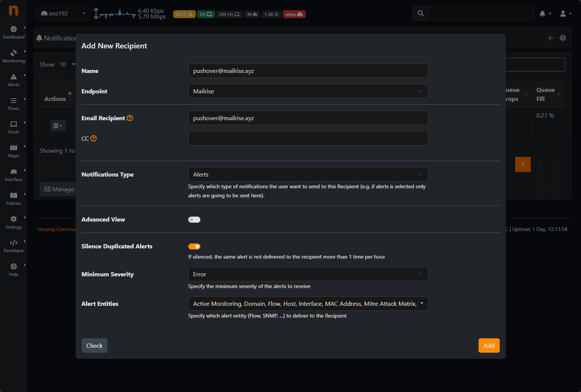Click the Email Recipient help icon
The height and width of the screenshot is (392, 581).
coord(130,118)
